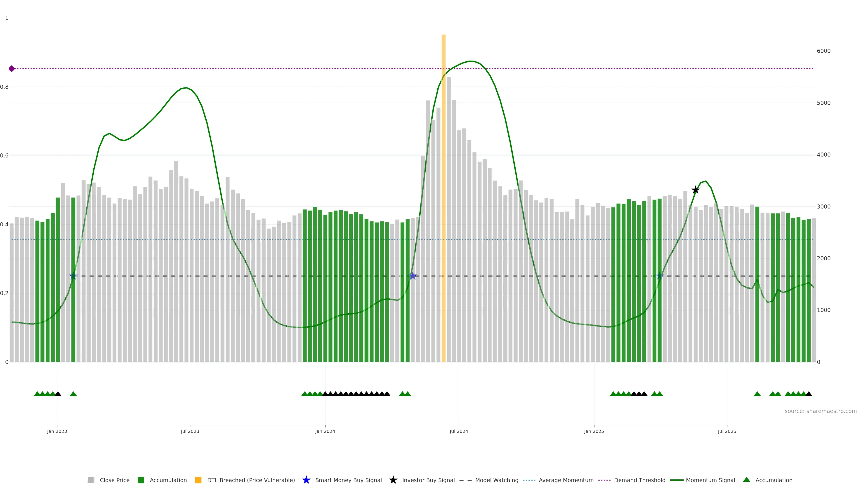The width and height of the screenshot is (868, 488).
Task: Click the Jan 2023 x-axis label
Action: tap(57, 431)
